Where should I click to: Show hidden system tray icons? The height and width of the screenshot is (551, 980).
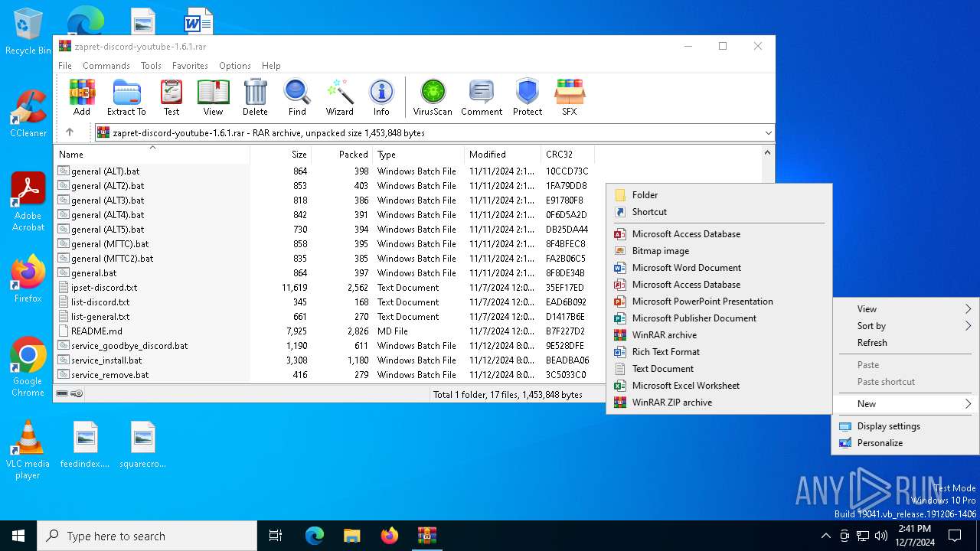click(x=825, y=536)
